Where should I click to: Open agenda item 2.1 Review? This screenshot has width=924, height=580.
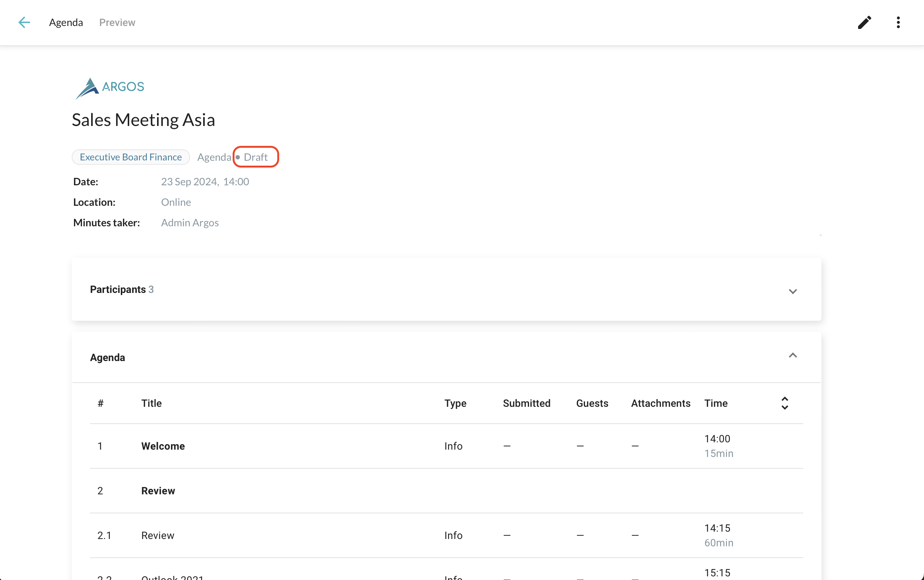coord(157,535)
